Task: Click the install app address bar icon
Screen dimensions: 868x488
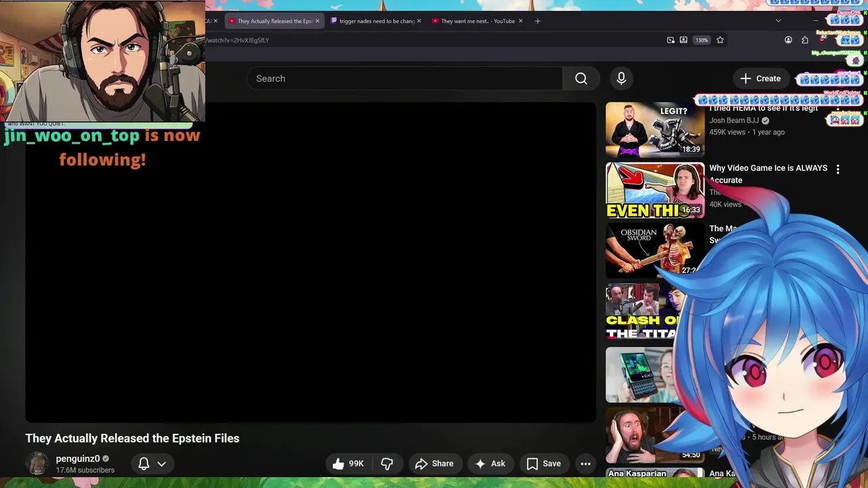Action: click(x=684, y=40)
